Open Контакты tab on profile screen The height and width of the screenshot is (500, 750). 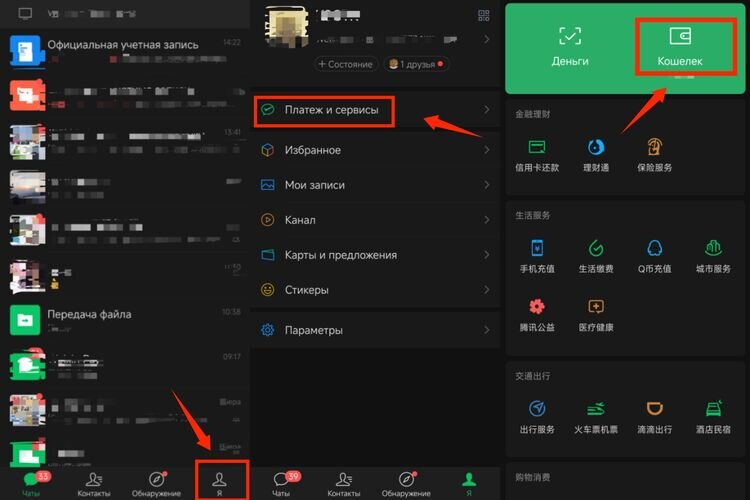click(343, 484)
